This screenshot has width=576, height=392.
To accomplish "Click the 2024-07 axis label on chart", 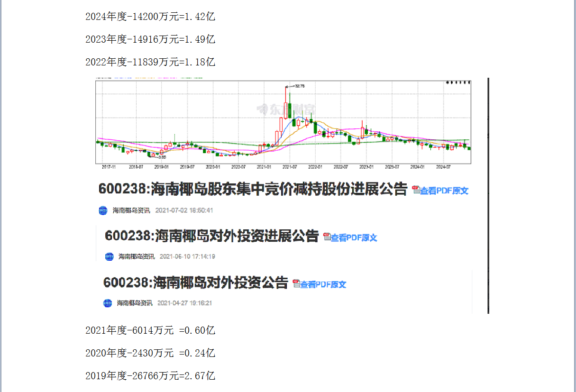I will click(x=443, y=167).
